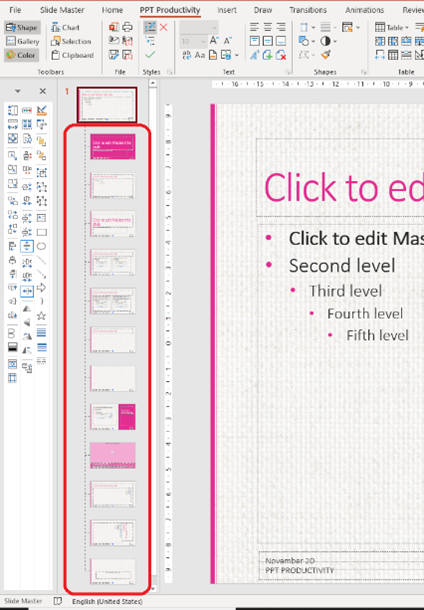Click the "PPT PRODUCTIVITY" footer text

[300, 570]
